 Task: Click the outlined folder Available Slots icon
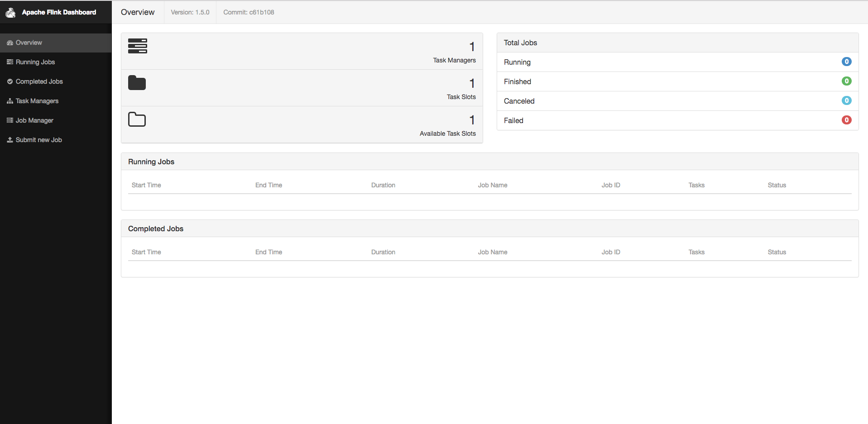point(137,119)
